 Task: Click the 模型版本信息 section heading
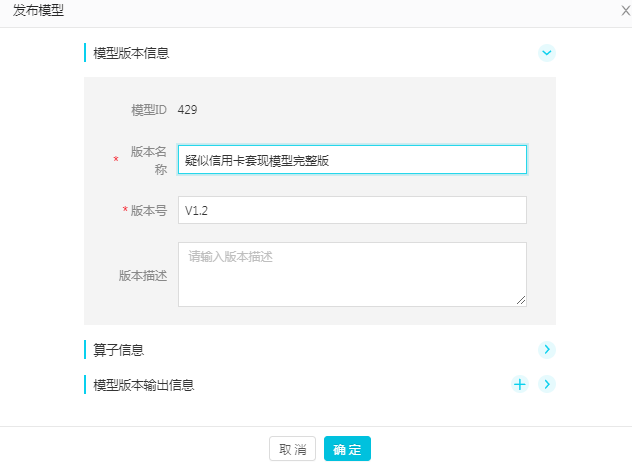point(131,53)
